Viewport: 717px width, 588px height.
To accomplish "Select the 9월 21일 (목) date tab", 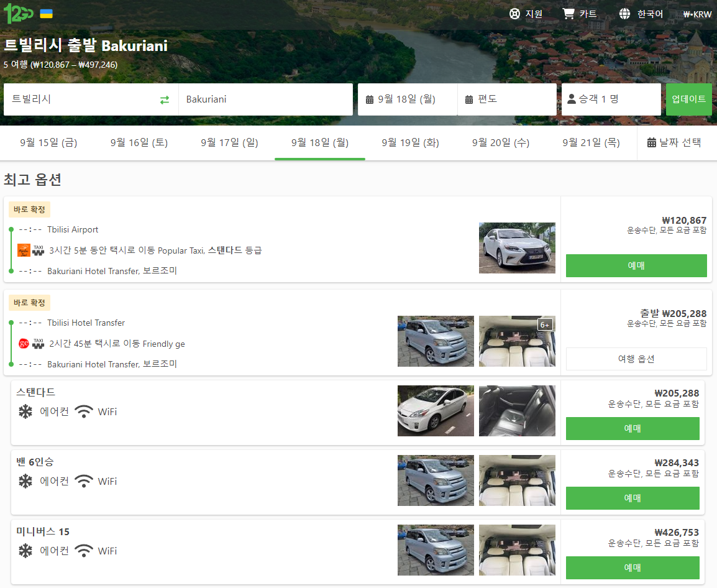I will tap(591, 143).
